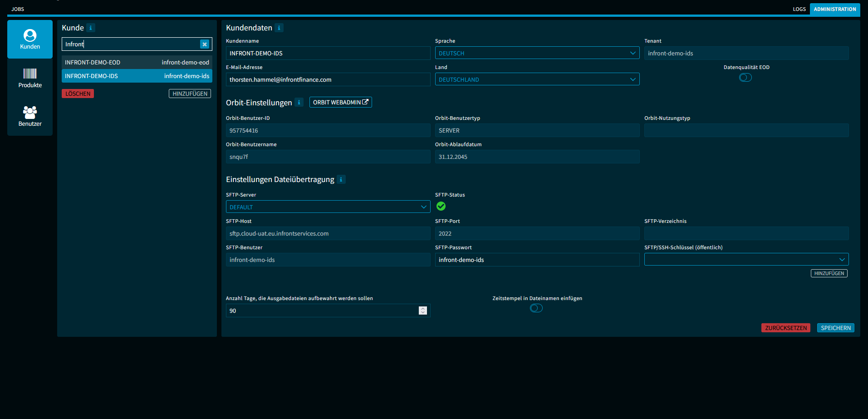Image resolution: width=868 pixels, height=419 pixels.
Task: Switch to the ADMINISTRATION tab
Action: click(x=835, y=9)
